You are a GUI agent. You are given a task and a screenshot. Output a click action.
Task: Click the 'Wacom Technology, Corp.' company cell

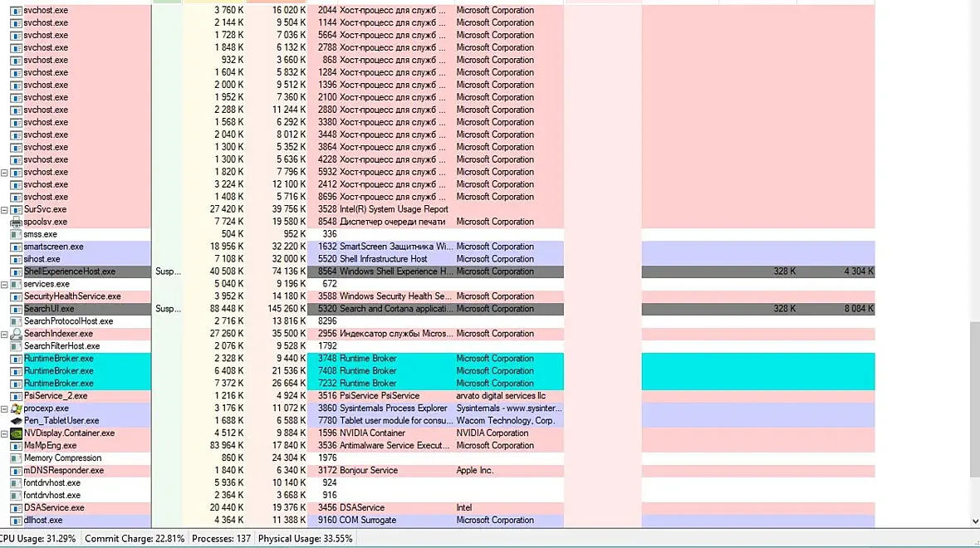(505, 420)
